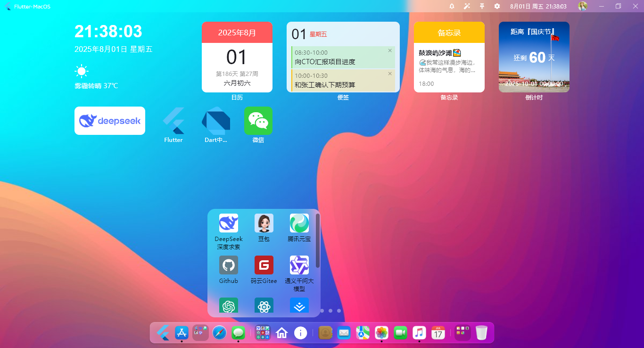The image size is (644, 348).
Task: Dismiss the 下期预算 note item
Action: click(390, 74)
